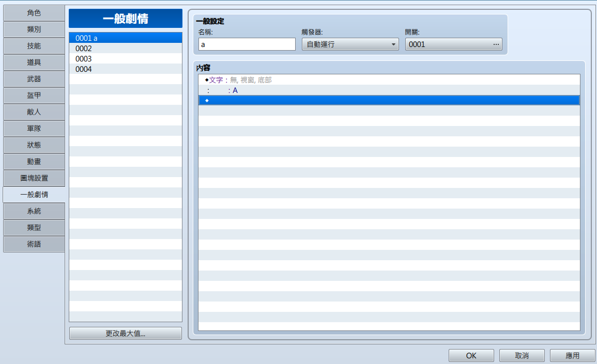This screenshot has height=364, width=597.
Task: Open the 盔甲 tab
Action: [x=34, y=96]
